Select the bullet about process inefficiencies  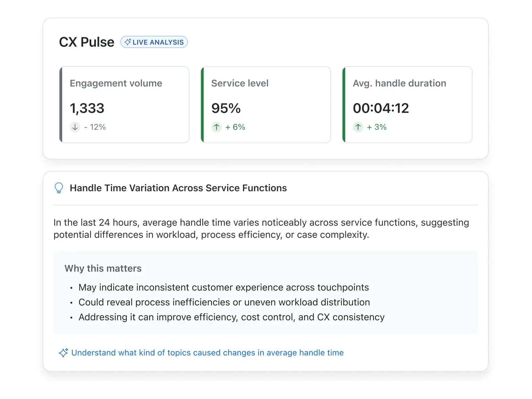tap(224, 302)
